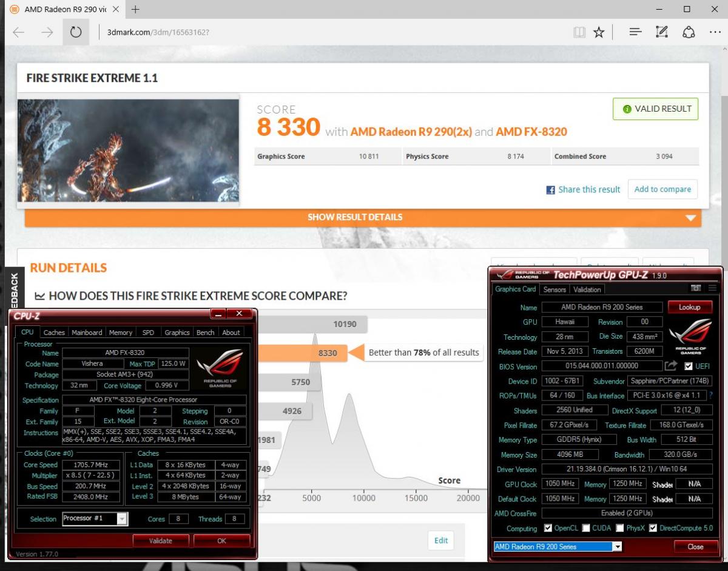Click the Valid Result badge

point(656,109)
